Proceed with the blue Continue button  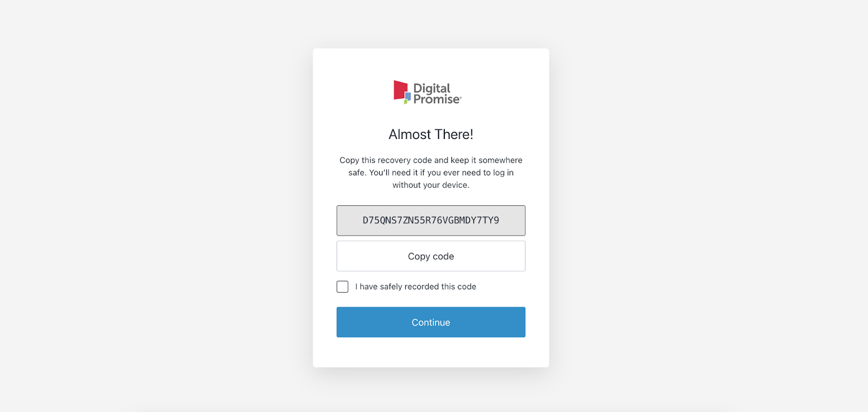point(431,322)
